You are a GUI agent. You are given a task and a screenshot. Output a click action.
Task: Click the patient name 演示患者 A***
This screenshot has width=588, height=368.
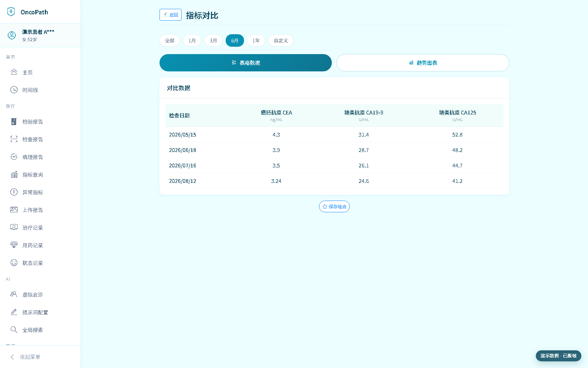click(x=38, y=32)
